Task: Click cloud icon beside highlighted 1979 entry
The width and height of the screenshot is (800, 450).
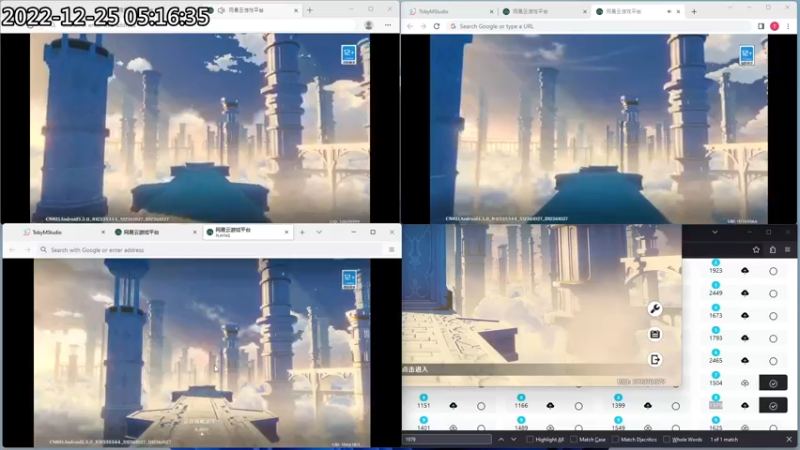Action: (745, 405)
